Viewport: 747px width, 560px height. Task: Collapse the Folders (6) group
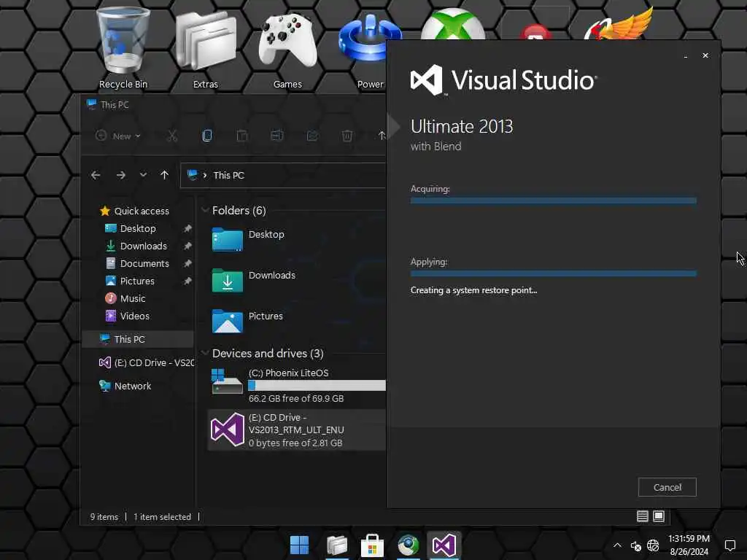coord(205,210)
